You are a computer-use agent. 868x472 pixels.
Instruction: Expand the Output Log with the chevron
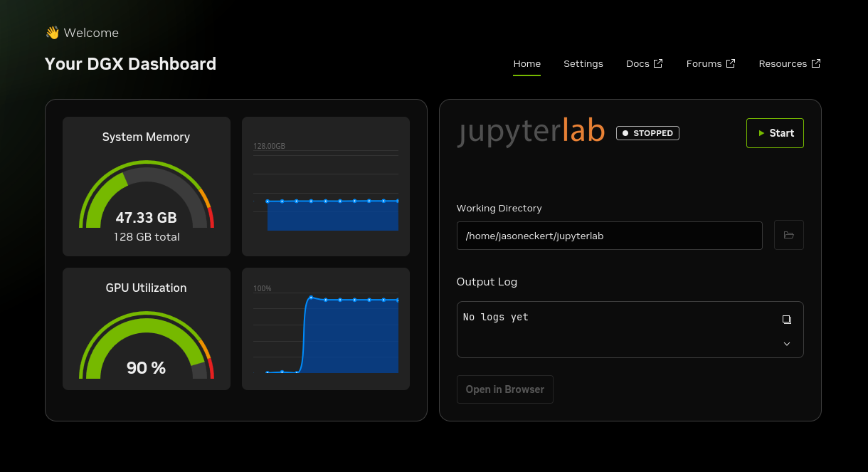click(x=786, y=343)
